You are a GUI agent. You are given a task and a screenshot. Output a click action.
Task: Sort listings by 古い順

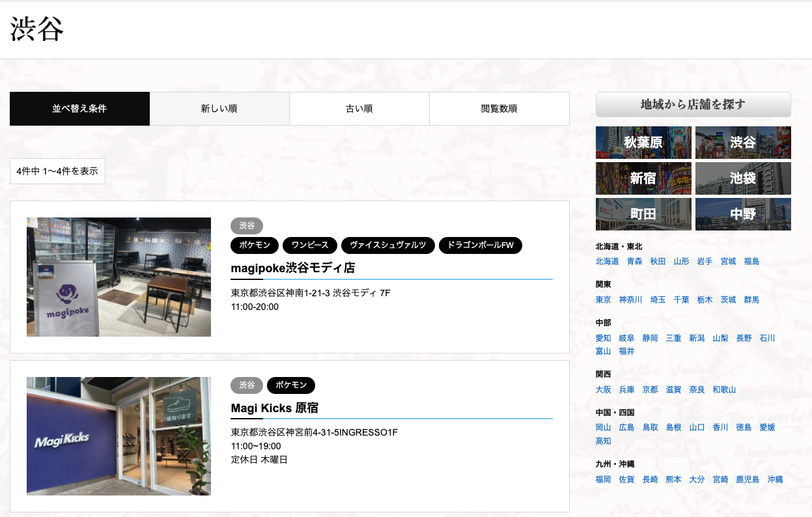click(x=359, y=109)
